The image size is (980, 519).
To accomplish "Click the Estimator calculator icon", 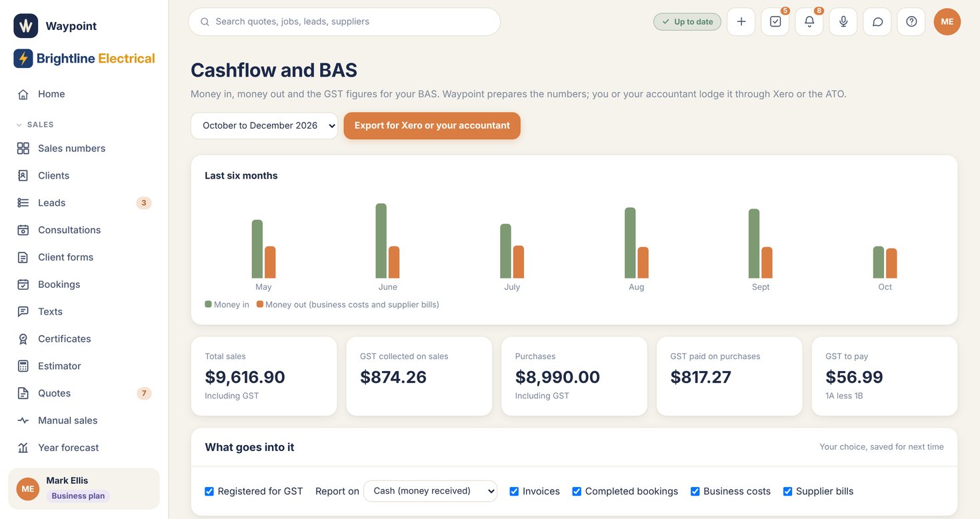I will pos(23,366).
